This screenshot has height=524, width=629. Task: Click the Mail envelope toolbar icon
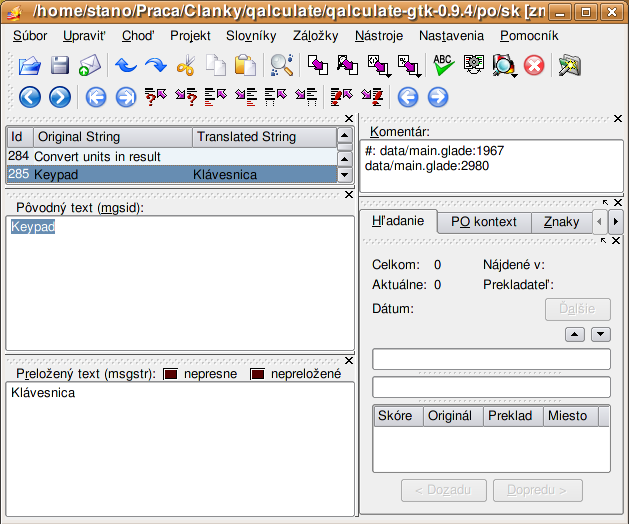point(90,67)
